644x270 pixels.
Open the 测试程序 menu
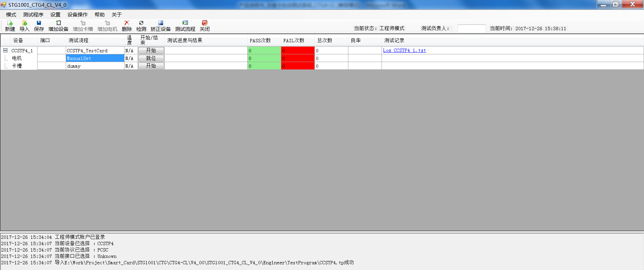point(33,15)
